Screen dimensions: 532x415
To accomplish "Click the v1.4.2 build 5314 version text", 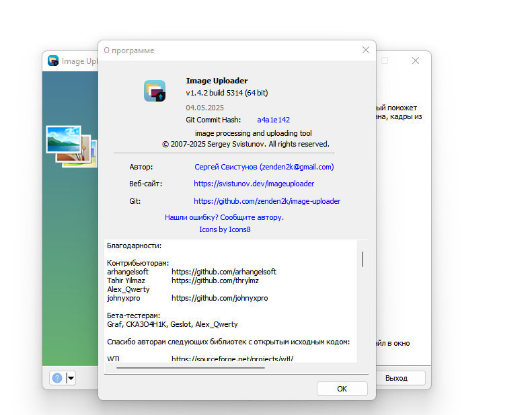I will pyautogui.click(x=227, y=93).
